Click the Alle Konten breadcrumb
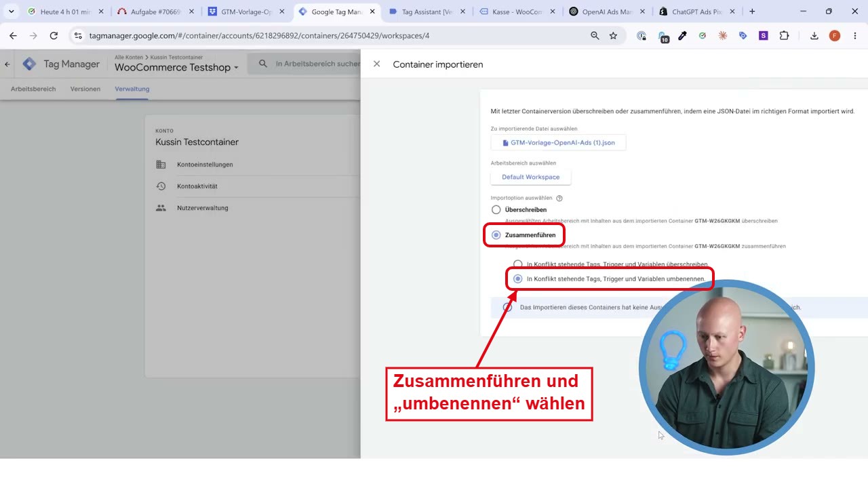868x488 pixels. click(x=129, y=58)
